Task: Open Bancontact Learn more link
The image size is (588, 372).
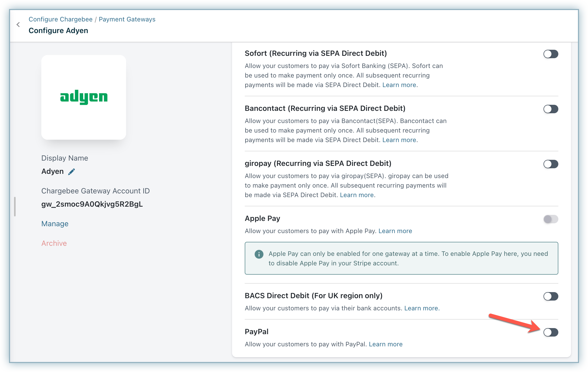Action: tap(399, 140)
